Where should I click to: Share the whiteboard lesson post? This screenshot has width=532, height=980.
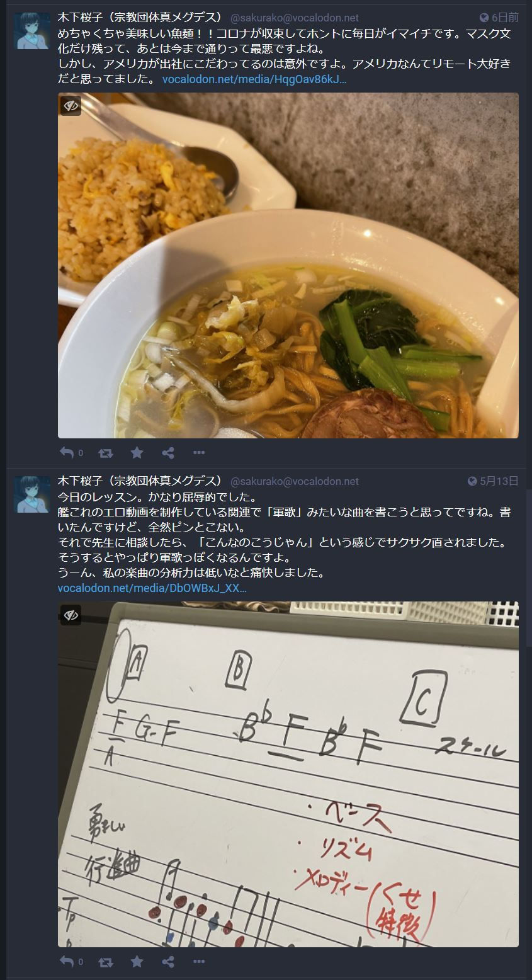168,961
